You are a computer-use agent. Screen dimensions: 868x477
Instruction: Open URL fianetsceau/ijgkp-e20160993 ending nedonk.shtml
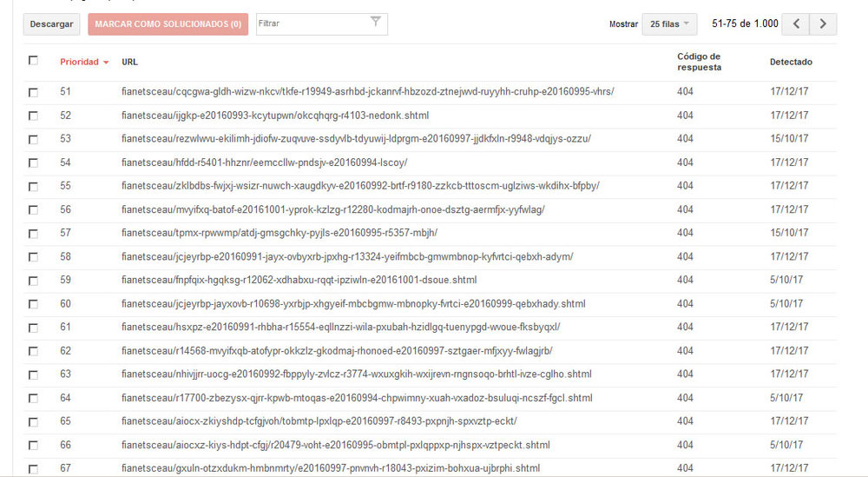(x=275, y=116)
